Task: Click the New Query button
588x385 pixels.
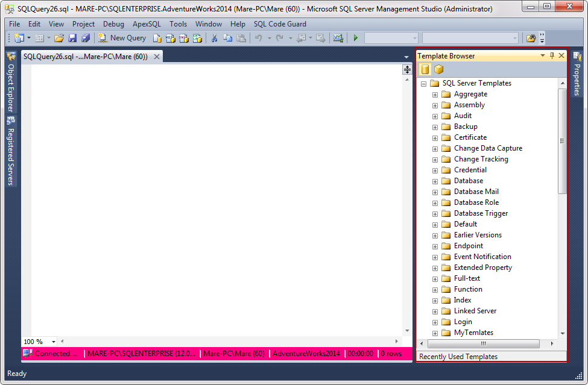Action: coord(122,38)
